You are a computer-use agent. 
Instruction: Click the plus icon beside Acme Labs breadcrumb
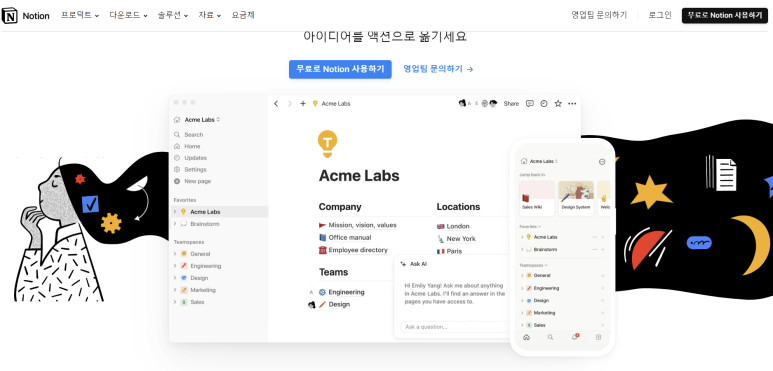[303, 103]
